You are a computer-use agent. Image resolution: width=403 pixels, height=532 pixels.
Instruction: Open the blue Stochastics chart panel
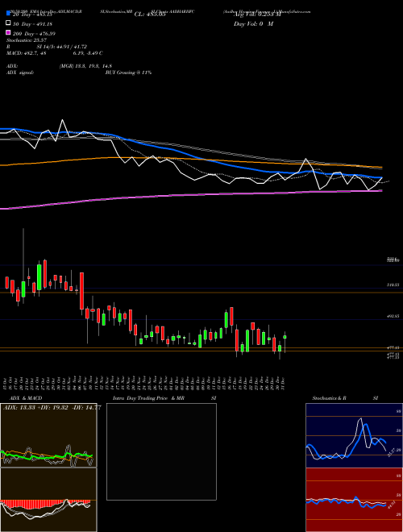point(354,435)
